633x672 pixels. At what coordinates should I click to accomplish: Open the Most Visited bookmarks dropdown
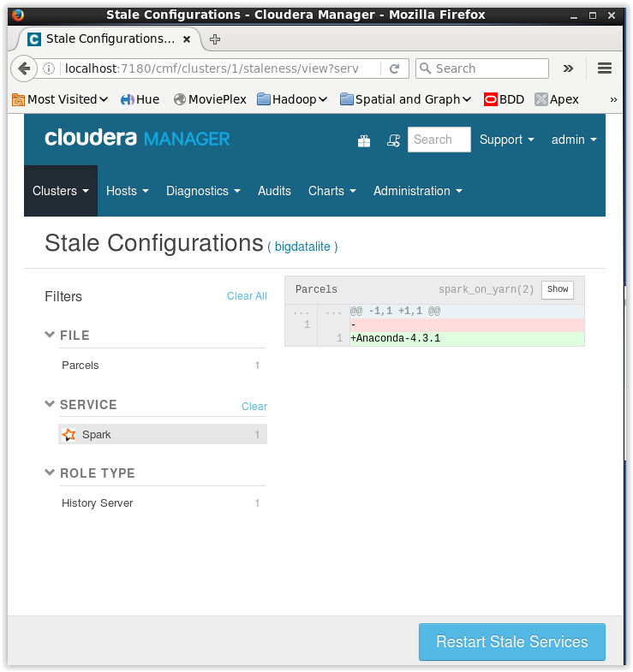pos(60,99)
